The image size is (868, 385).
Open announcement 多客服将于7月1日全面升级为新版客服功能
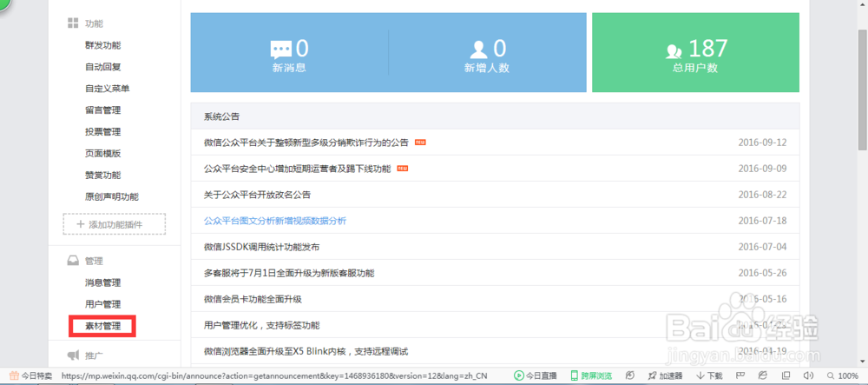[x=289, y=273]
